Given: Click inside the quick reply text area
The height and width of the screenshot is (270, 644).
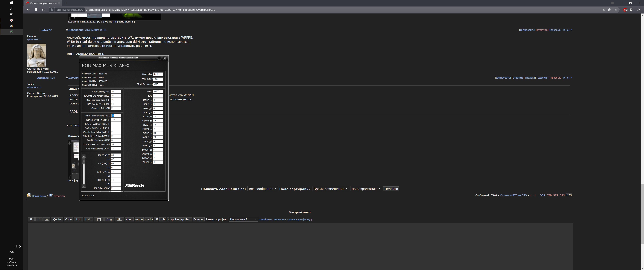Looking at the screenshot, I should coord(300,245).
